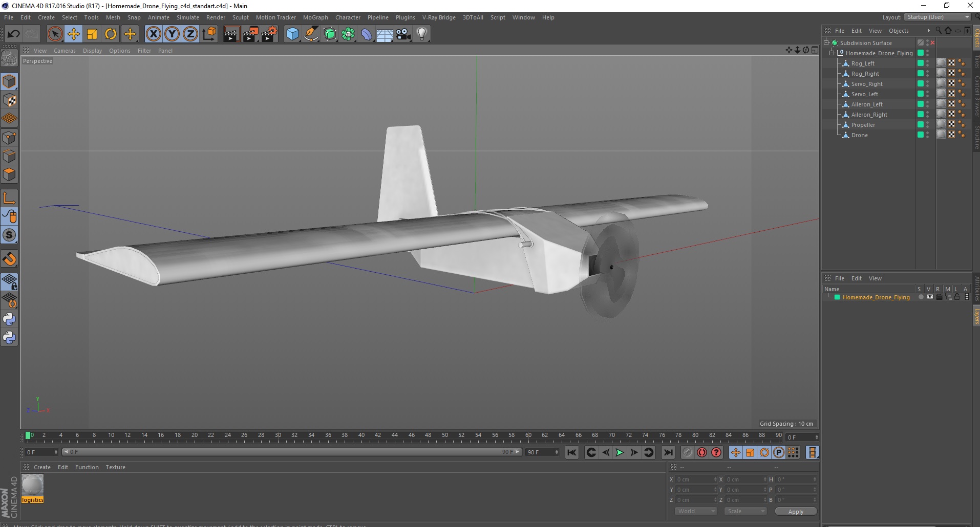The image size is (980, 527).
Task: Render the active view
Action: click(231, 34)
